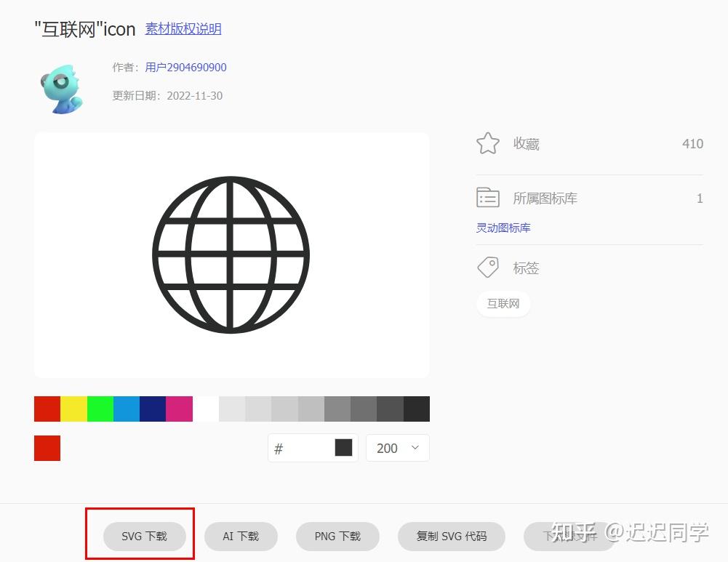Screen dimensions: 728x562
Task: Open the 素材版权说明 copyright link
Action: pos(183,29)
